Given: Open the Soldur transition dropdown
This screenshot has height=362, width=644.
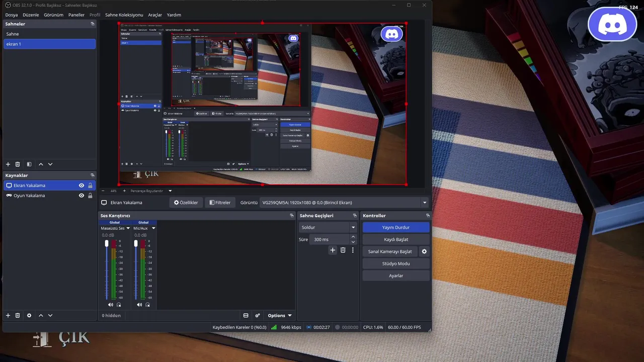Looking at the screenshot, I should 328,227.
